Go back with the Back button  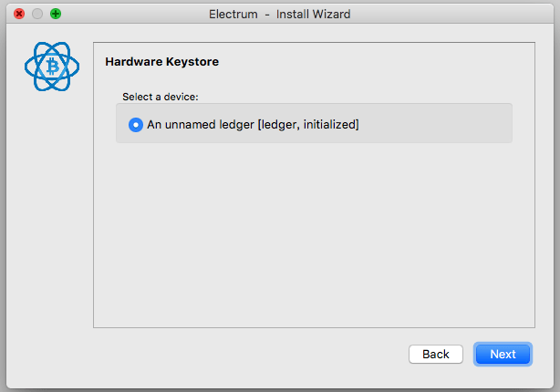tap(435, 354)
